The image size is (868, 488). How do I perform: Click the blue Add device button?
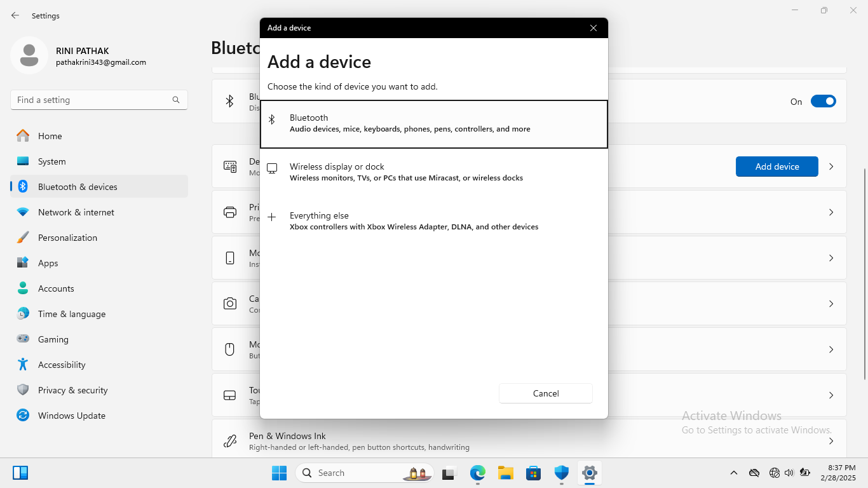(776, 166)
